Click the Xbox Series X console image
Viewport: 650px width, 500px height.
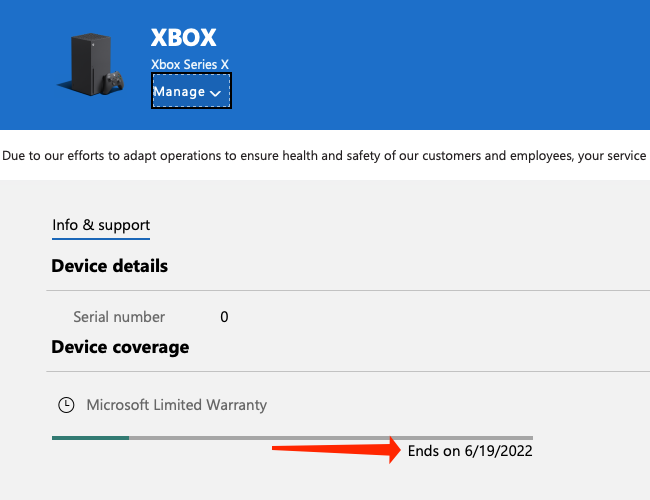point(91,64)
